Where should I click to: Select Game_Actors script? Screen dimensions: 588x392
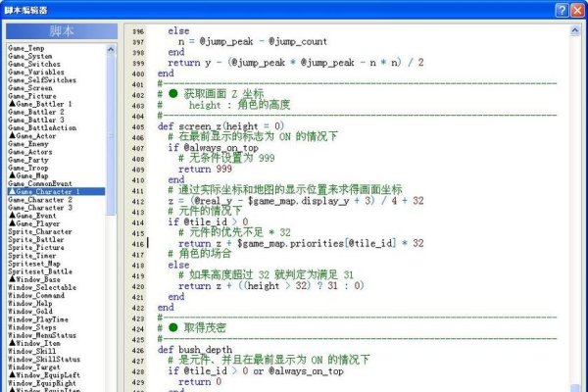30,152
